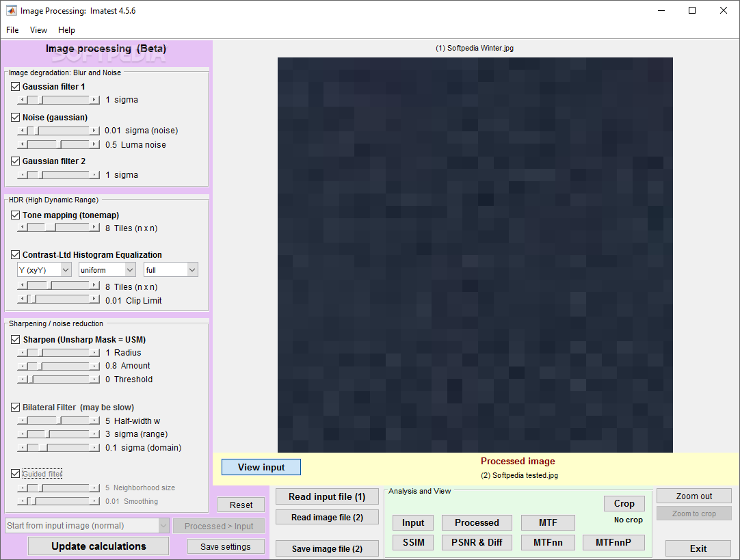Viewport: 740px width, 560px height.
Task: Click the MTF button
Action: pyautogui.click(x=548, y=522)
